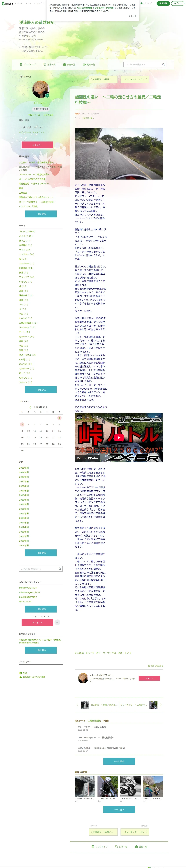The width and height of the screenshot is (186, 868).
Task: Select November 1 in the calendar
Action: pos(59,418)
